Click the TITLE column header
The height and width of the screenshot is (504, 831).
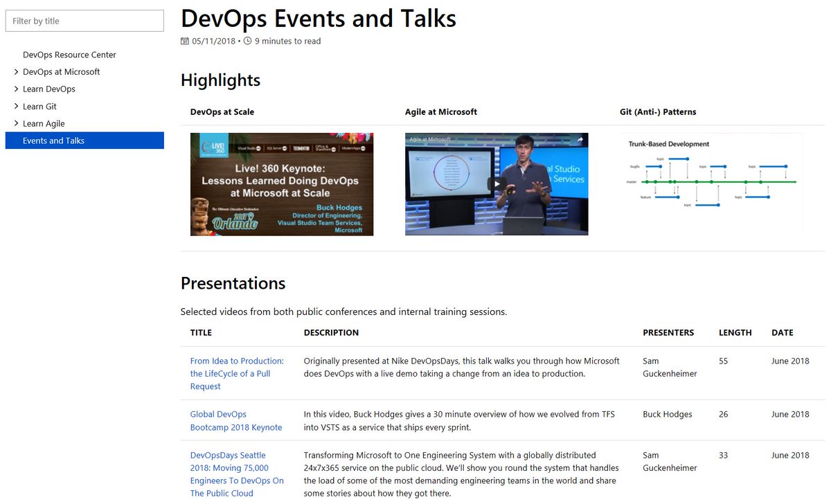201,333
